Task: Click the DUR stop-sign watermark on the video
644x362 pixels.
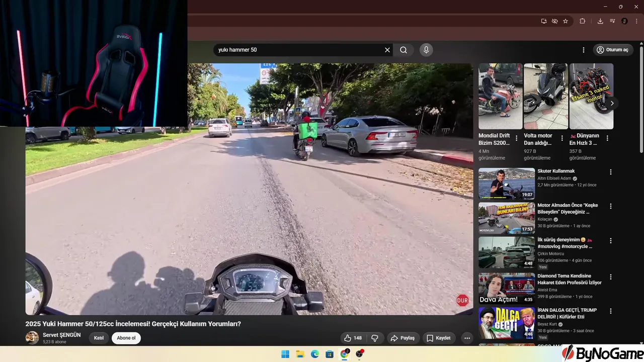Action: click(462, 301)
